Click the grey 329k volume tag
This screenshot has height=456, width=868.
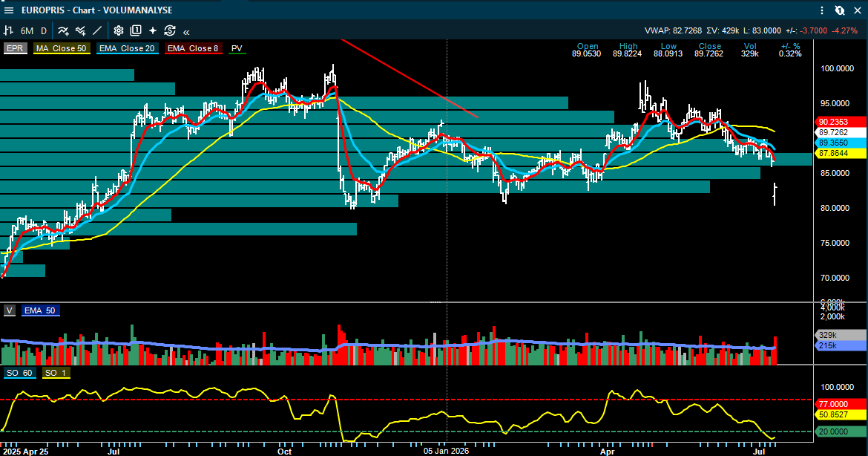(841, 335)
